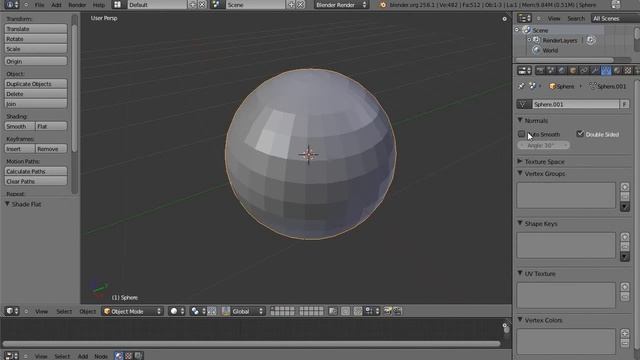
Task: Click the Duplicate Objects button
Action: pos(36,84)
